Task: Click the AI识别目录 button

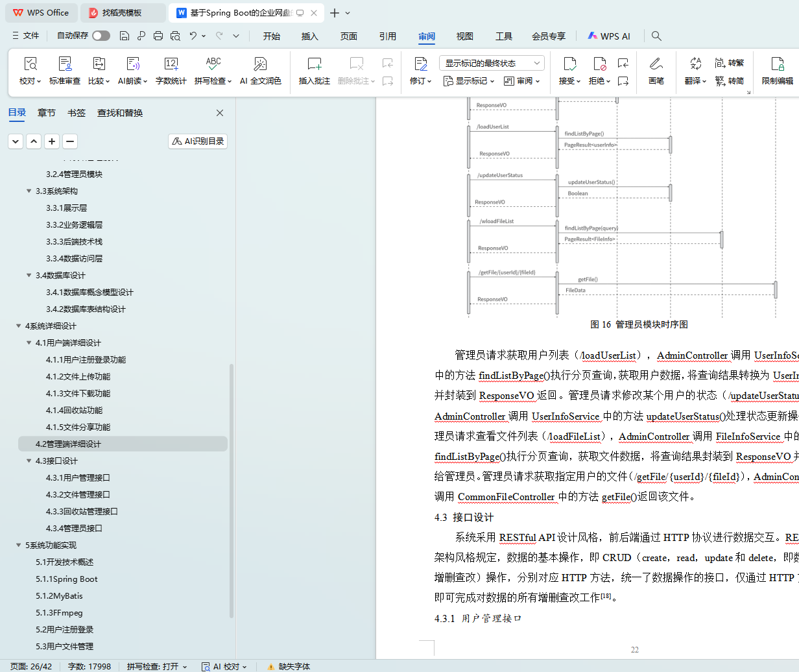Action: point(198,141)
